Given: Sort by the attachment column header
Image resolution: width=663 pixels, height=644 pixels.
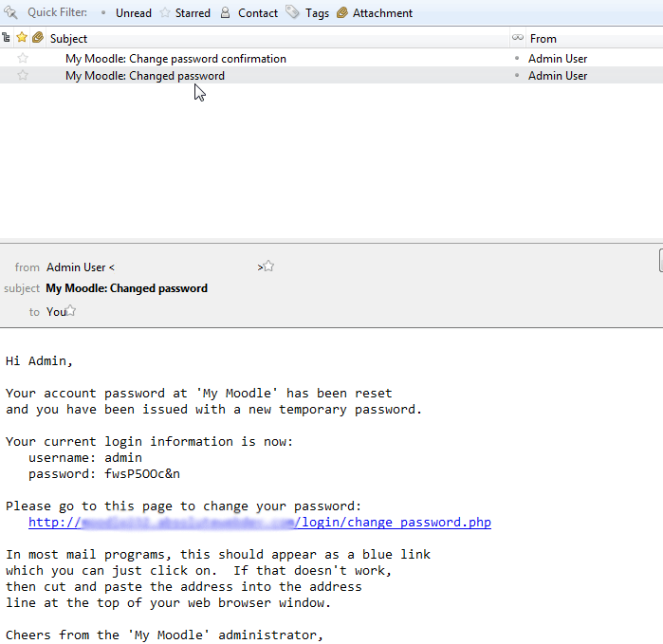Looking at the screenshot, I should point(38,38).
